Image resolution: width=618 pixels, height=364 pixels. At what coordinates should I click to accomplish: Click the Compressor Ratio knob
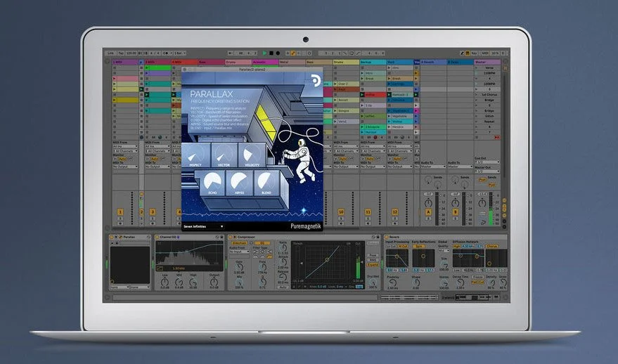(x=283, y=248)
